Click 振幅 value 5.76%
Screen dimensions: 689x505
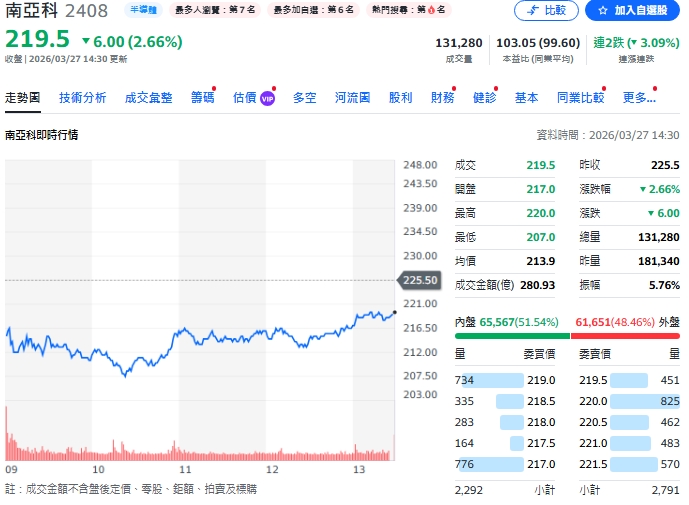(x=664, y=285)
